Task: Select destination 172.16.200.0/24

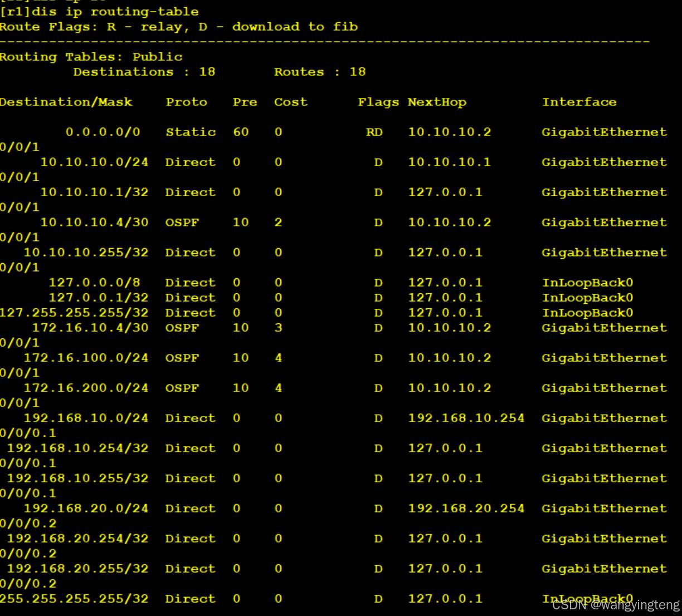Action: point(86,387)
